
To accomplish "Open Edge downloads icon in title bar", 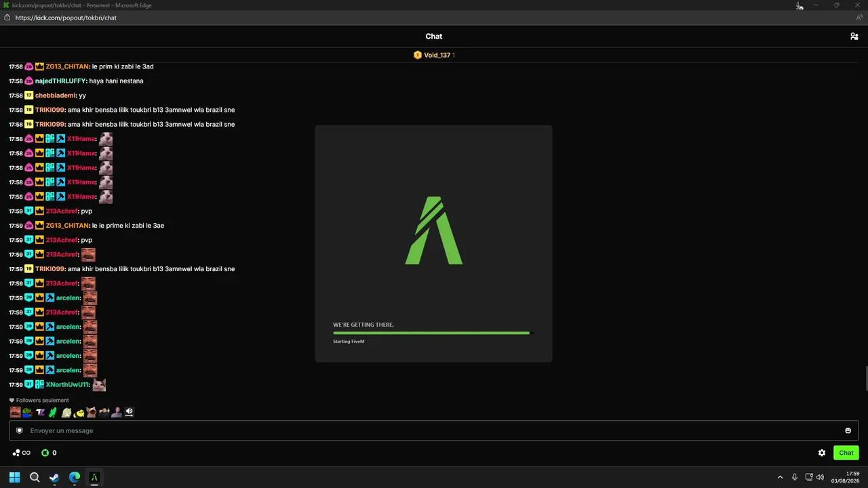I will (800, 5).
